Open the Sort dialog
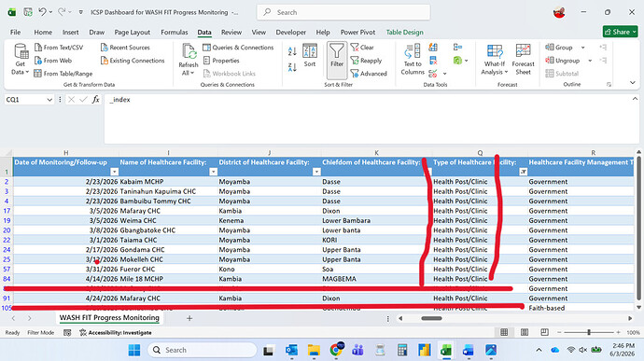 tap(310, 55)
